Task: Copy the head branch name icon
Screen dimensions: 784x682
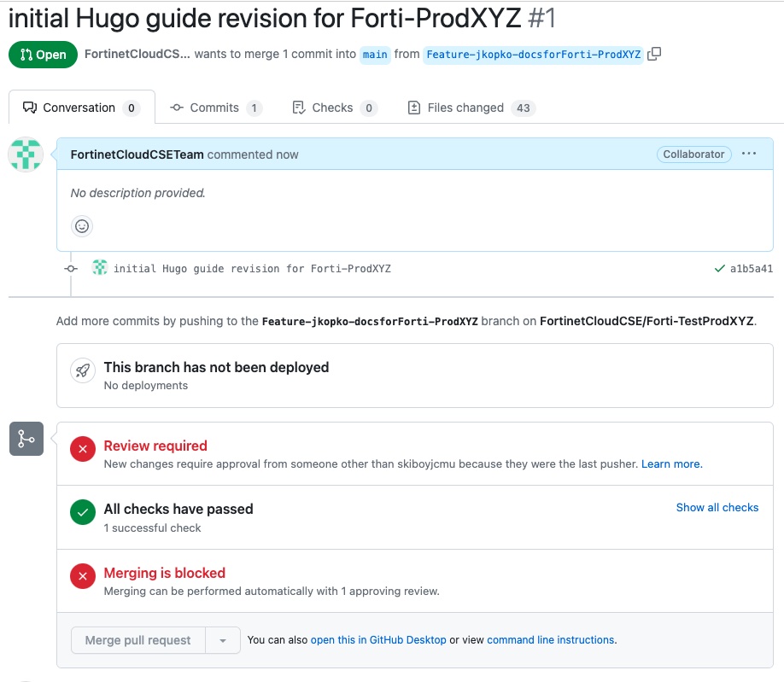Action: point(654,54)
